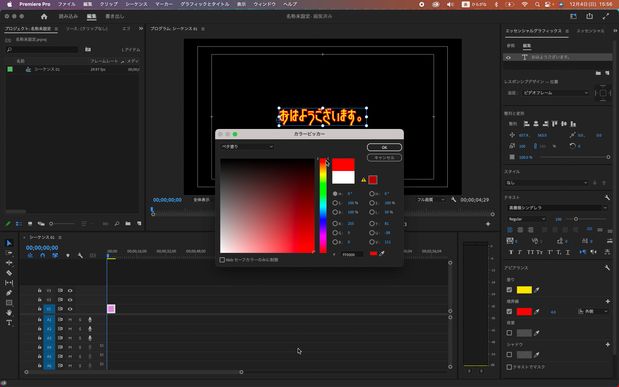Click macOS Spotlight search icon
Screen dimensions: 619x387
click(537, 4)
